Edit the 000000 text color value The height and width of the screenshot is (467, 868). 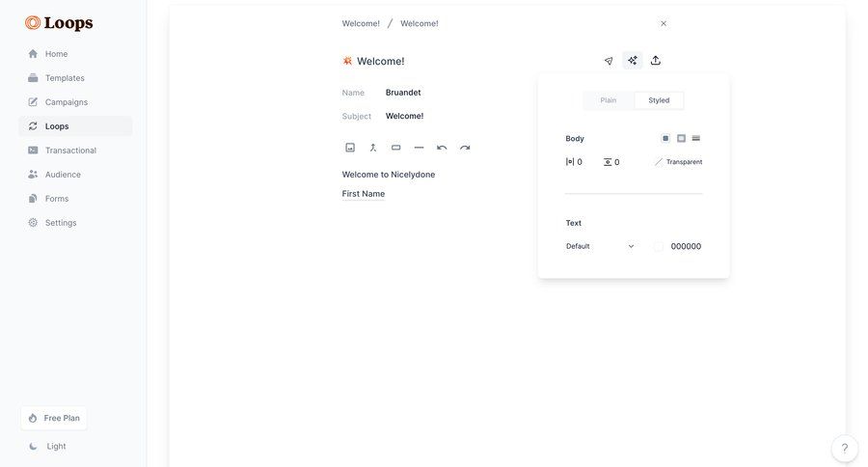686,246
